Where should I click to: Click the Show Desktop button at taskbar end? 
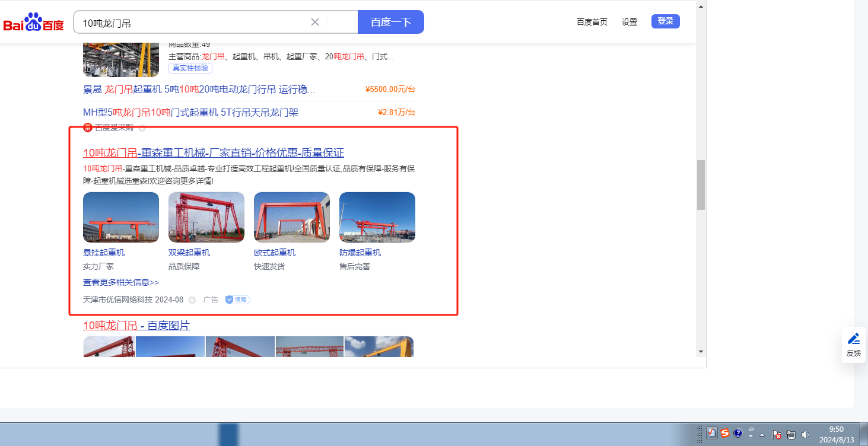tap(863, 434)
